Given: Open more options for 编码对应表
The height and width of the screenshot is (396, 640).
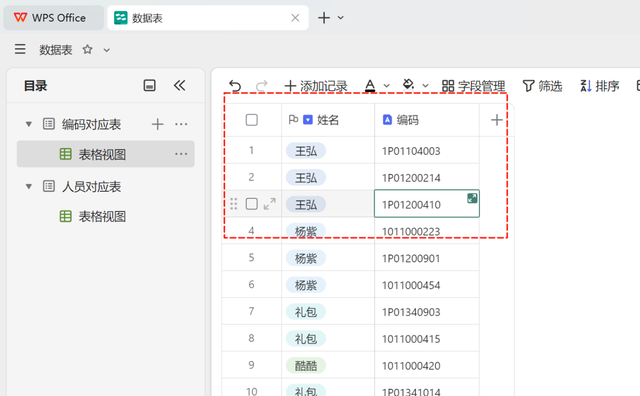Looking at the screenshot, I should [x=181, y=124].
